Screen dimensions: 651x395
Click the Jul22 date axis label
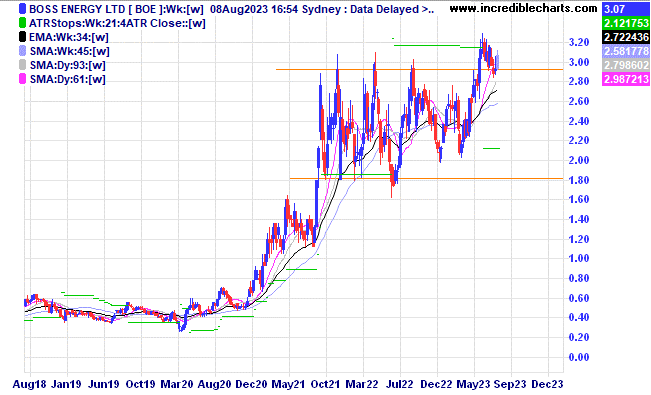pyautogui.click(x=399, y=385)
